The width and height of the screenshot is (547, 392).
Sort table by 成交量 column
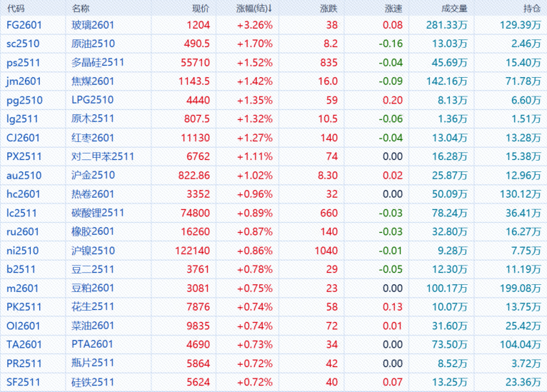point(453,8)
